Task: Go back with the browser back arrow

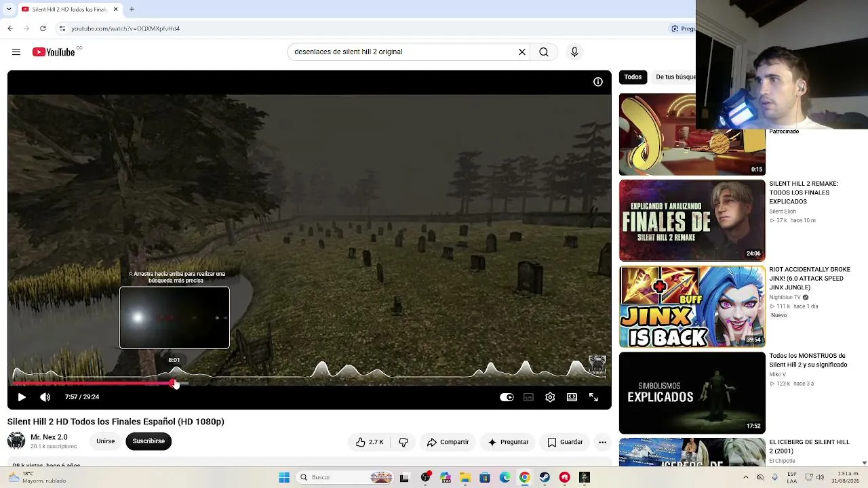Action: click(x=10, y=28)
